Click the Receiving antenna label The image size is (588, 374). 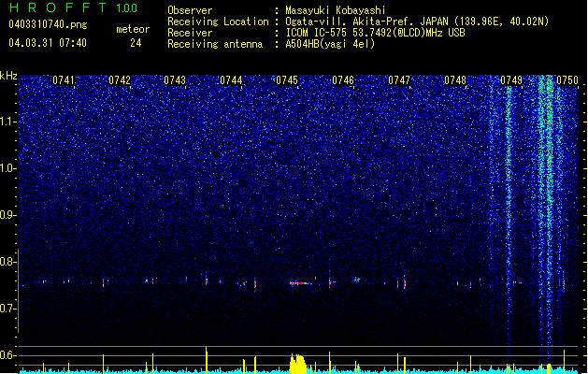[x=215, y=44]
